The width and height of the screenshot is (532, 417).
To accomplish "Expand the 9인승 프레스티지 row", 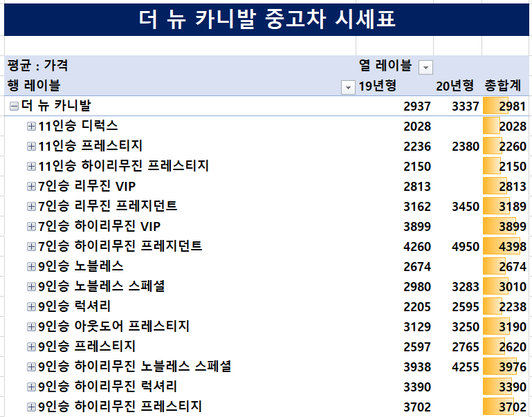I will [x=31, y=346].
